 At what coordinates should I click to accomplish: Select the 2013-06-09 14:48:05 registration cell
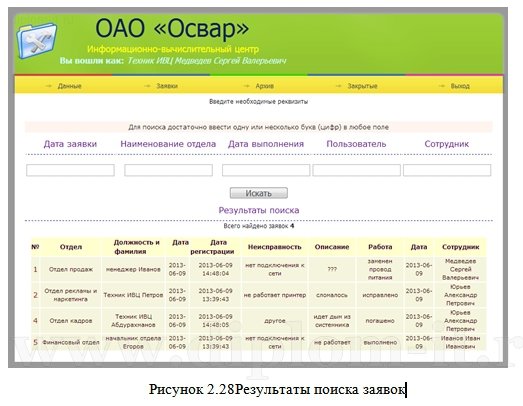(215, 321)
